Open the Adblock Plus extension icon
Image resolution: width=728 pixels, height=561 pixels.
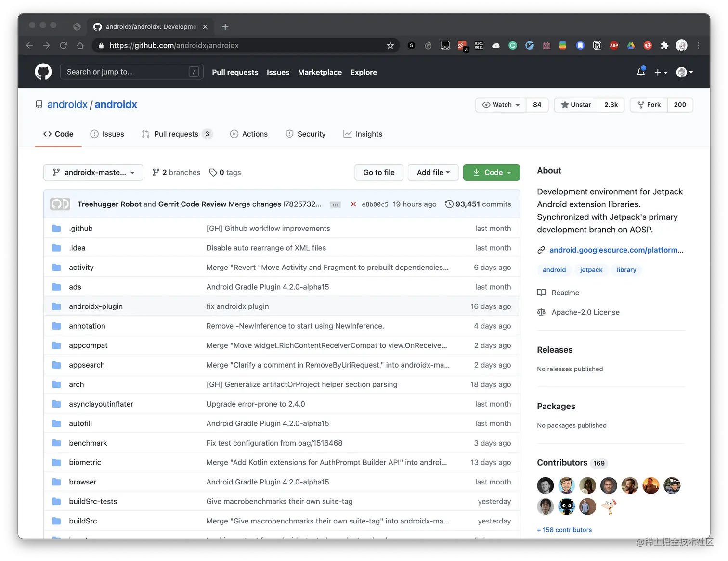click(x=614, y=45)
